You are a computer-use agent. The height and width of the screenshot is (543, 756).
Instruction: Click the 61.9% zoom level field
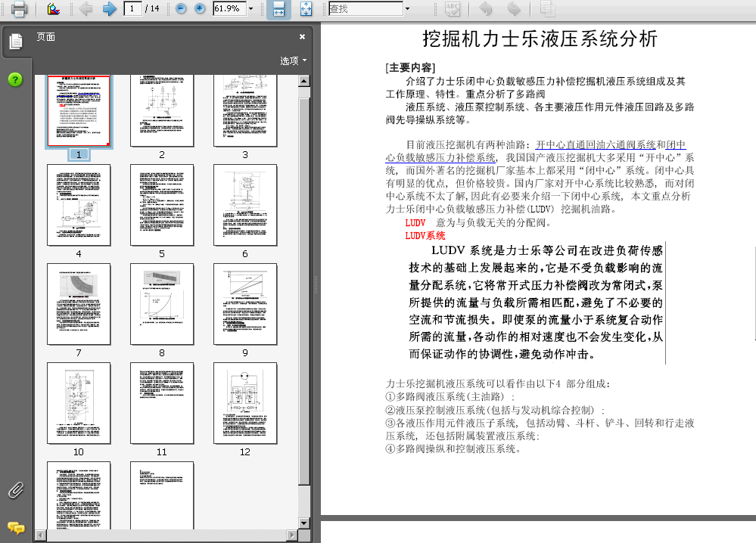point(229,8)
